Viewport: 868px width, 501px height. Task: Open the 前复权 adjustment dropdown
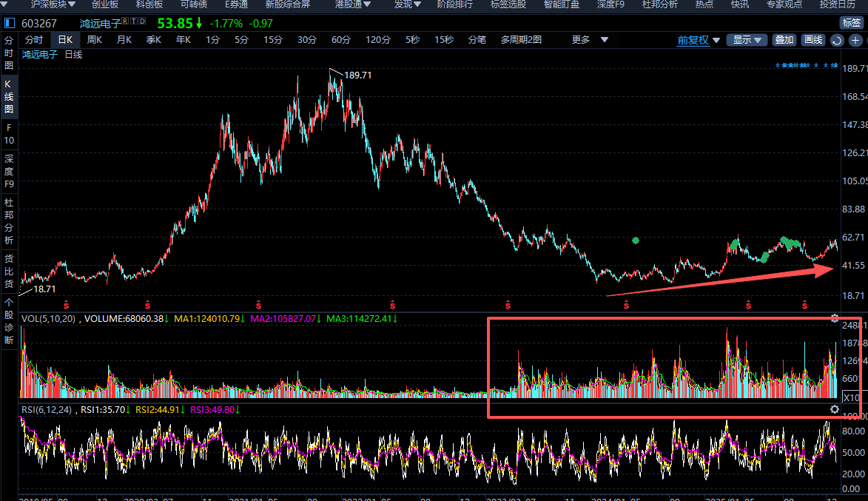click(698, 40)
